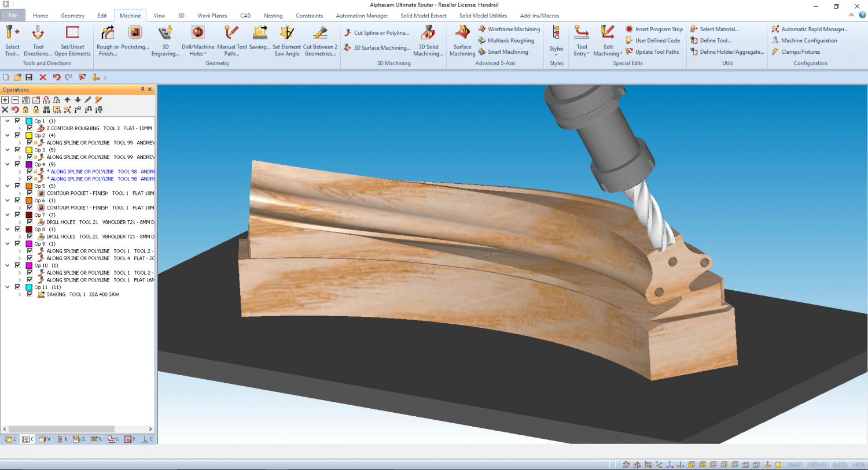Click the Save icon in quick toolbar

click(29, 77)
